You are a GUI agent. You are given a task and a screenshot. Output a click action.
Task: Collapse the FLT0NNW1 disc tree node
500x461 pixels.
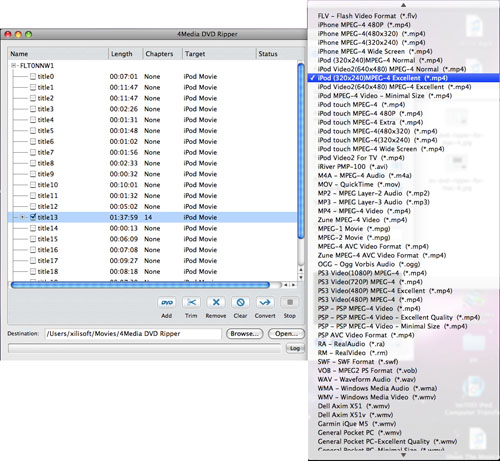click(13, 66)
